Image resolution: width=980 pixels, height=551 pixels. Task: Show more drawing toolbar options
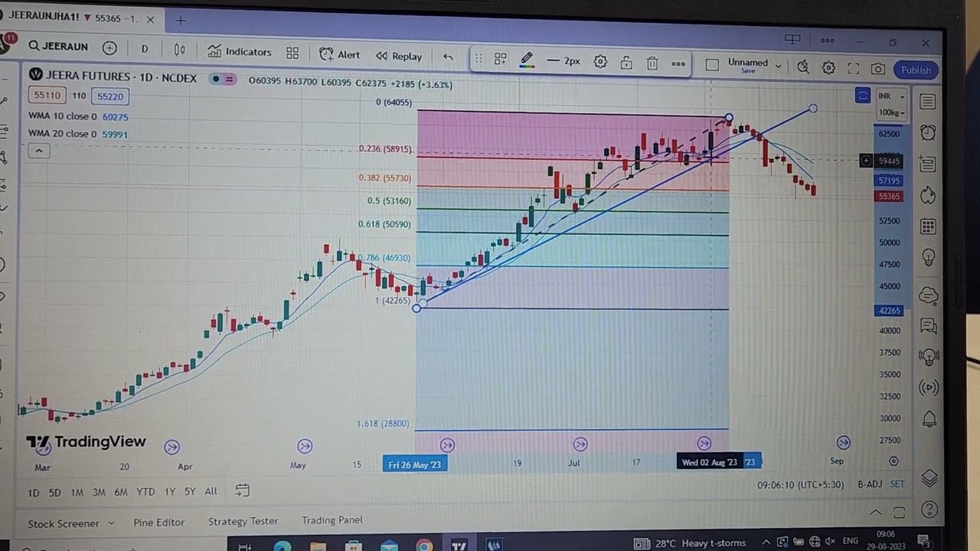(678, 64)
